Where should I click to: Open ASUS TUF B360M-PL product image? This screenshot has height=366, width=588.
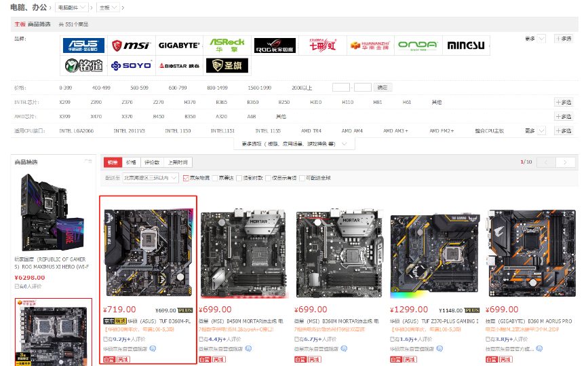pyautogui.click(x=149, y=253)
